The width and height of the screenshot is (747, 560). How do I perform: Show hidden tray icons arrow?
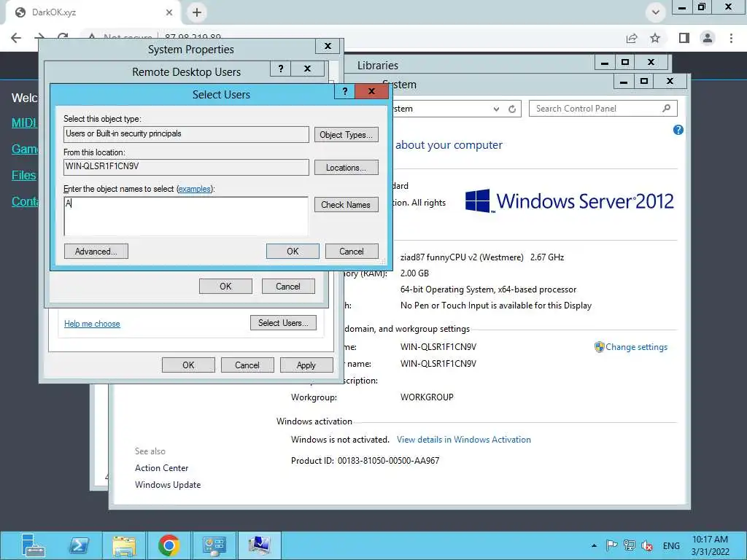(x=594, y=545)
